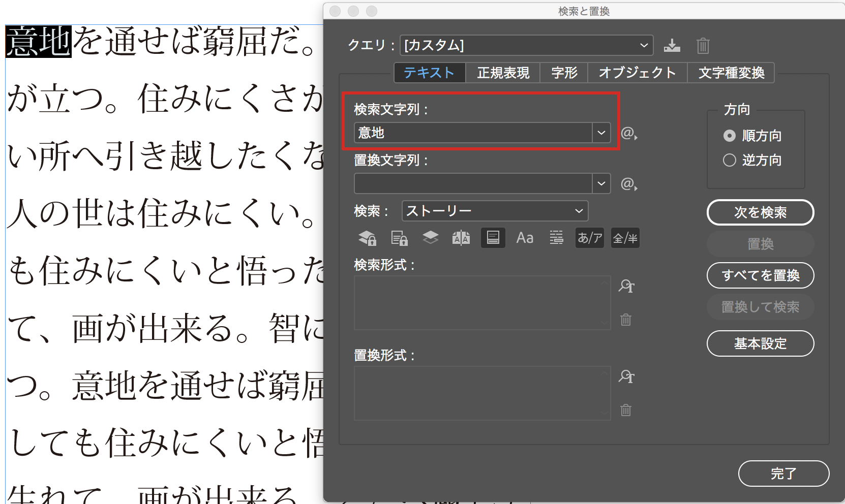The width and height of the screenshot is (845, 504).
Task: Click 置換 button
Action: [761, 244]
